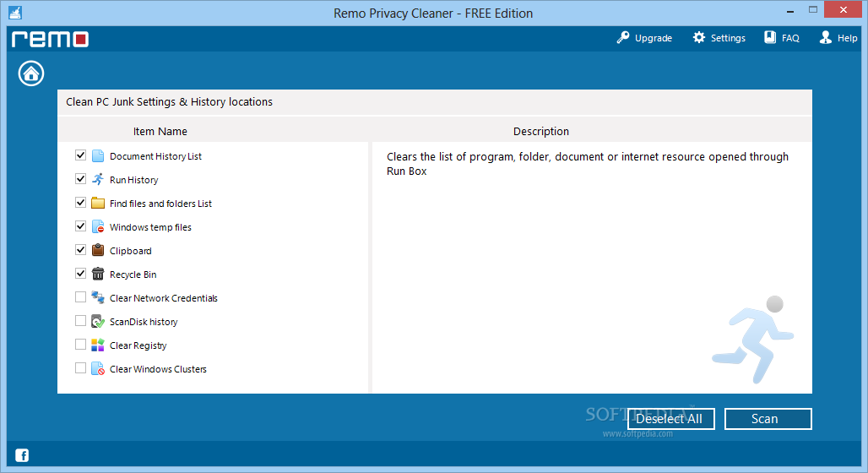The image size is (868, 473).
Task: Click the Help person icon
Action: coord(826,37)
